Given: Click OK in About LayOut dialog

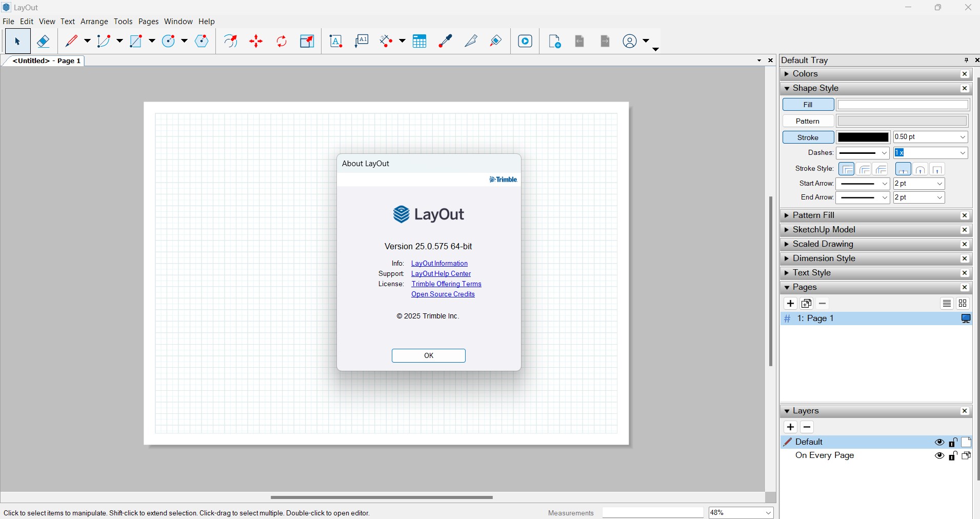Looking at the screenshot, I should point(429,355).
